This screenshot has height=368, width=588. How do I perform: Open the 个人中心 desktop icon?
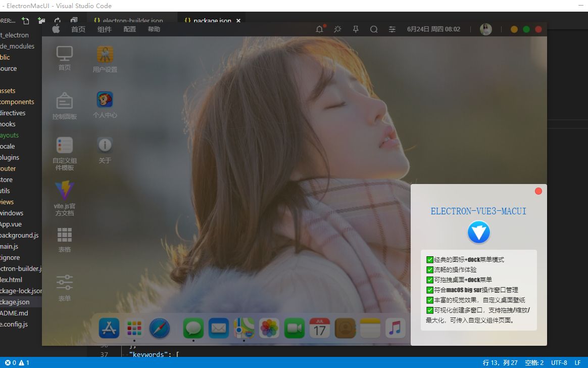click(105, 100)
